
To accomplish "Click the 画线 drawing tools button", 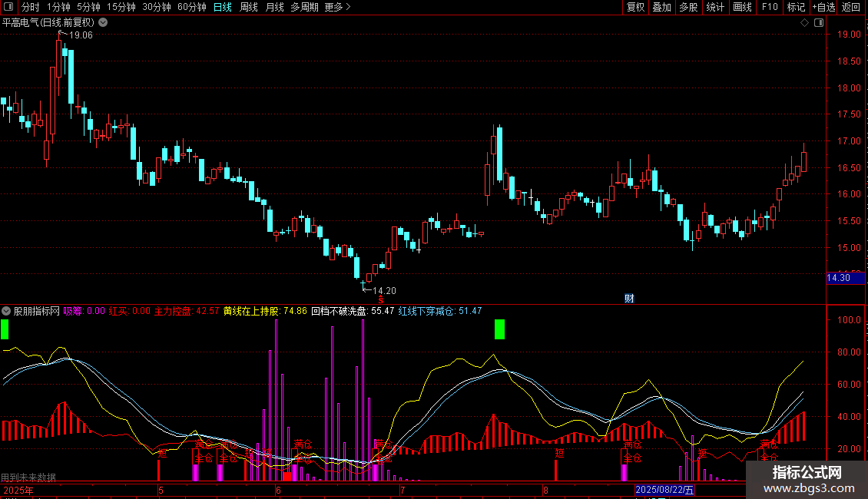I will coord(742,8).
